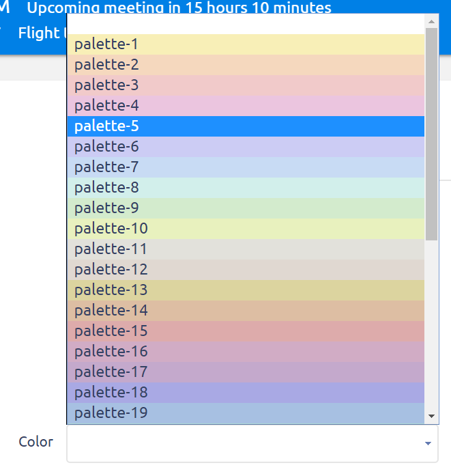Pick palette-8 from the color list
This screenshot has width=451, height=476.
tap(246, 188)
